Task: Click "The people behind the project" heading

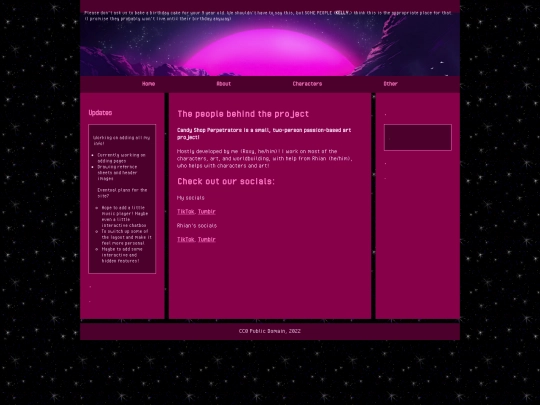Action: click(x=243, y=114)
